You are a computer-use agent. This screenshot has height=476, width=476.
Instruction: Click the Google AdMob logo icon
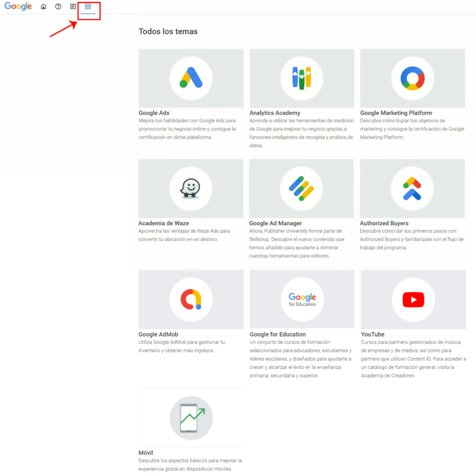pyautogui.click(x=191, y=299)
